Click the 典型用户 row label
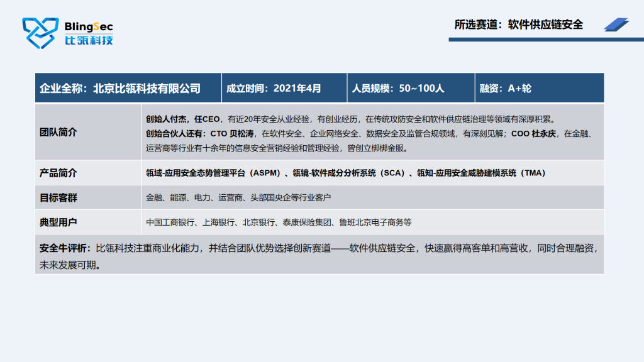The height and width of the screenshot is (362, 644). click(58, 222)
